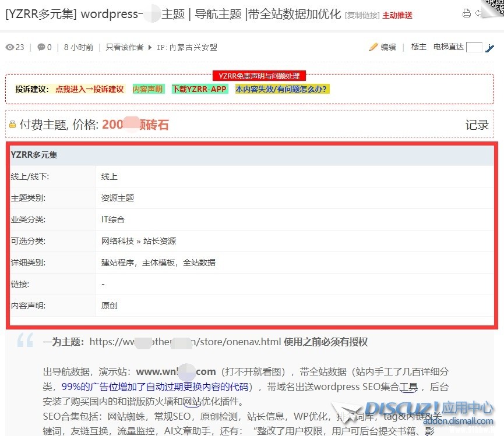Click the back arrow icon beside print
This screenshot has width=504, height=436.
coord(478,13)
